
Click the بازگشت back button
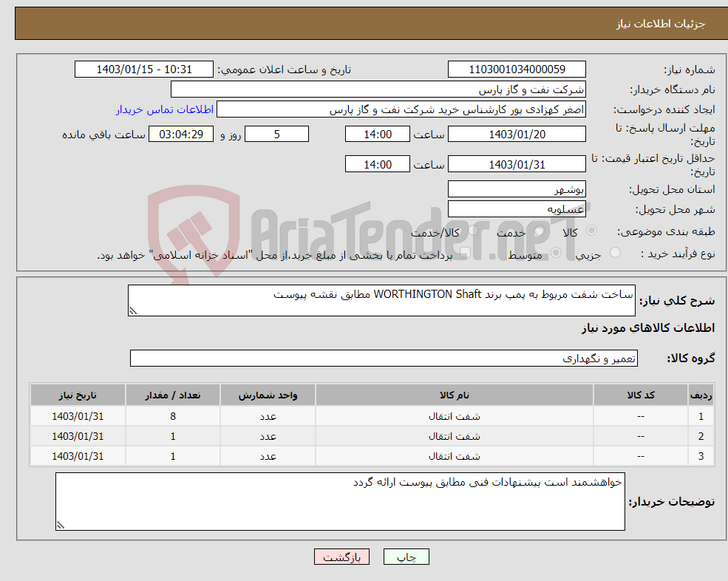(x=341, y=557)
